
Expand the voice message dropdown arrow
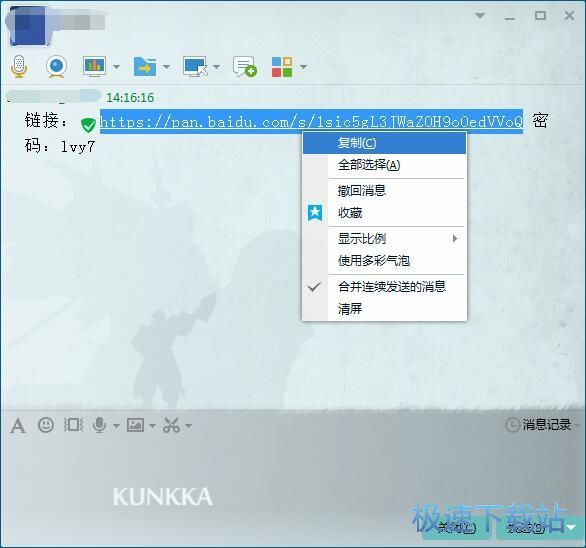[116, 426]
